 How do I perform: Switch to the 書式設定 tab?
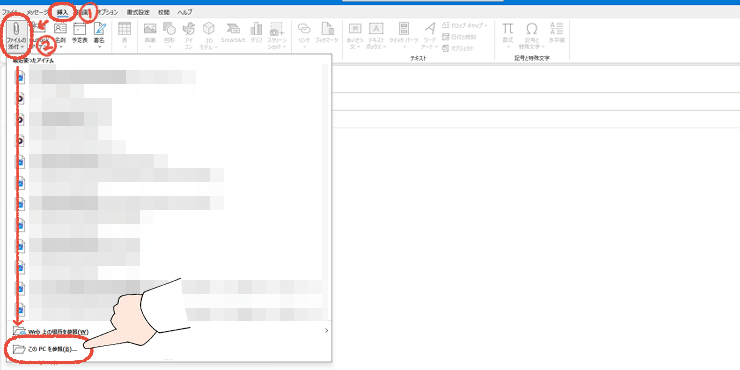(x=138, y=12)
